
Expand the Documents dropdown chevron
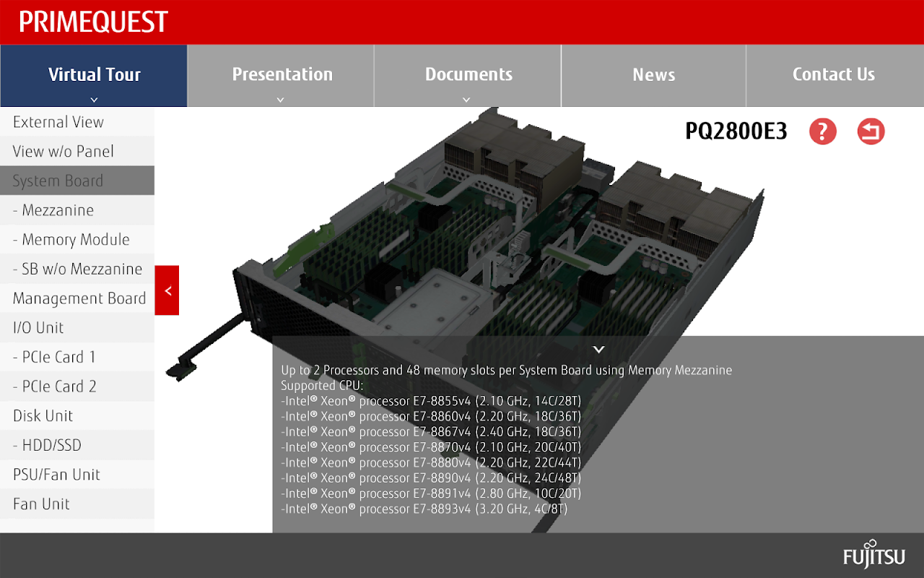[x=467, y=100]
